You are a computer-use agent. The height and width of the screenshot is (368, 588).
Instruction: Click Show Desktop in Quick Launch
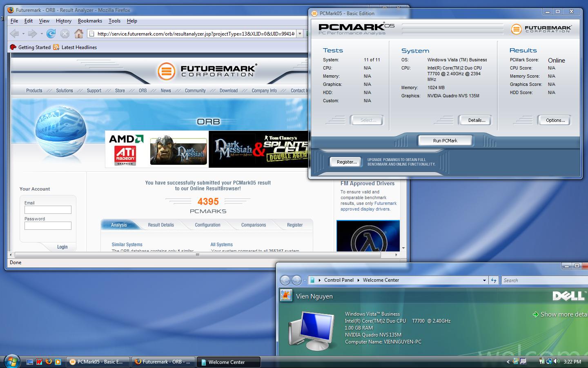point(30,362)
